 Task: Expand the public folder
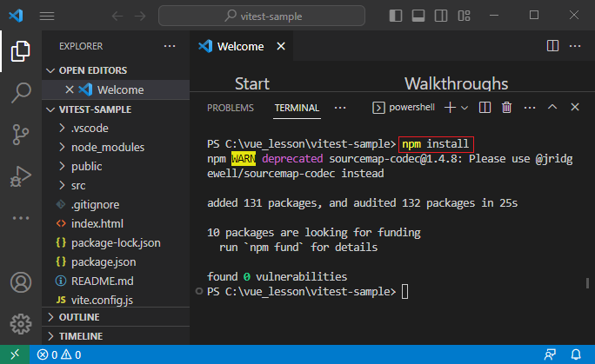click(x=116, y=166)
